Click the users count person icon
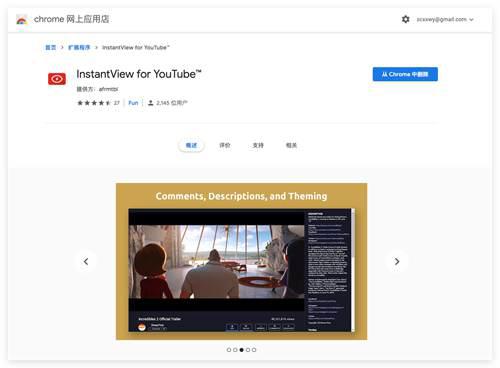The image size is (500, 368). click(151, 103)
